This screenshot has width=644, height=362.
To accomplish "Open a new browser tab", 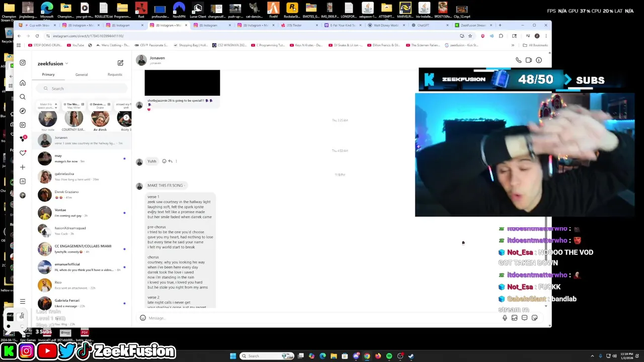I will click(x=500, y=25).
